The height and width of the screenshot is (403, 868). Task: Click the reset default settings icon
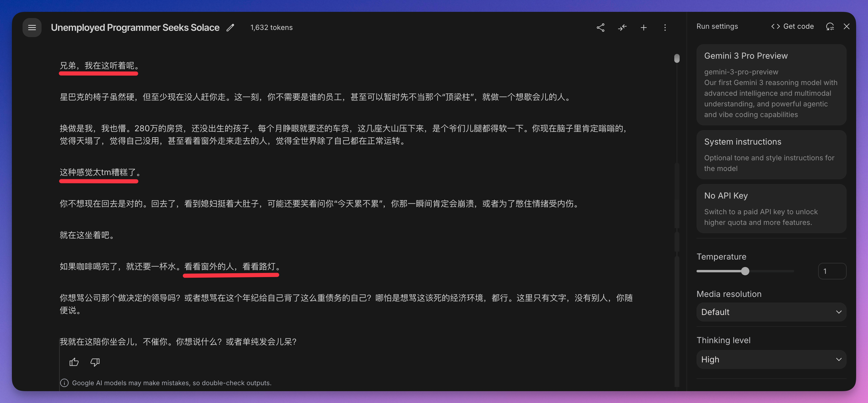830,27
